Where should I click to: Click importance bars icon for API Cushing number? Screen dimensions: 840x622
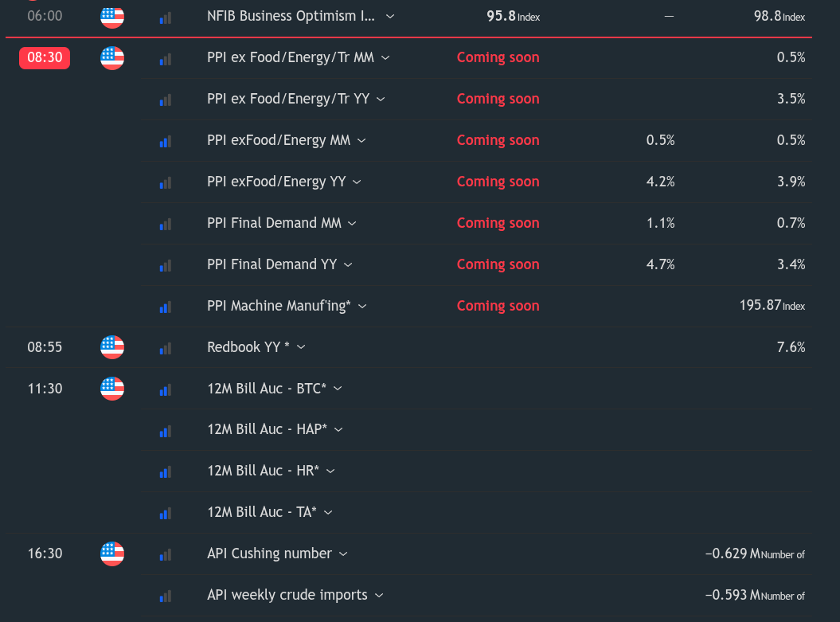[166, 554]
